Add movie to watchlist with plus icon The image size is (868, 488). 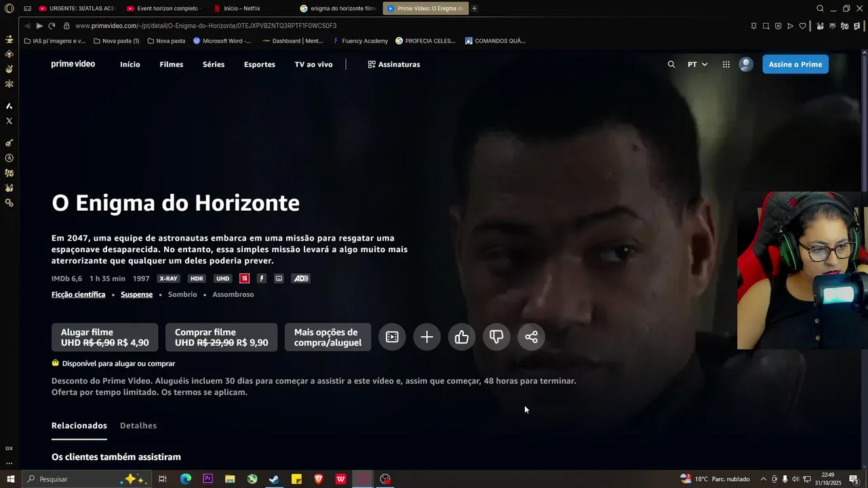[x=427, y=337]
